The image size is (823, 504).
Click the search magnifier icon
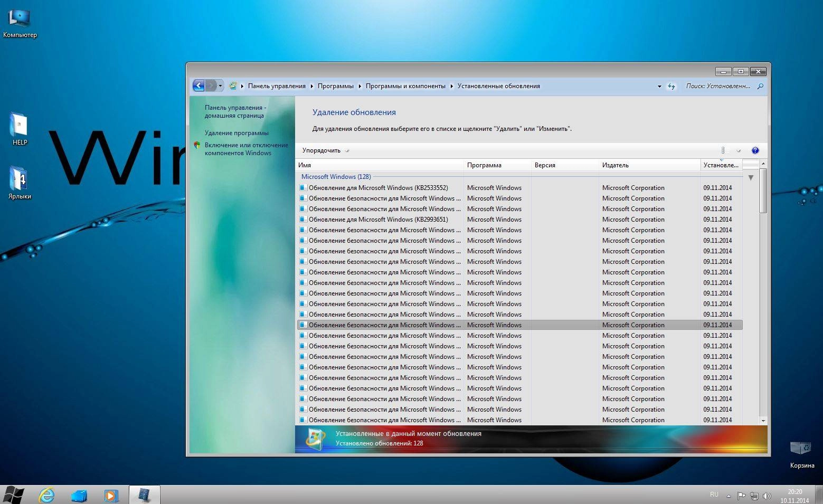tap(760, 86)
